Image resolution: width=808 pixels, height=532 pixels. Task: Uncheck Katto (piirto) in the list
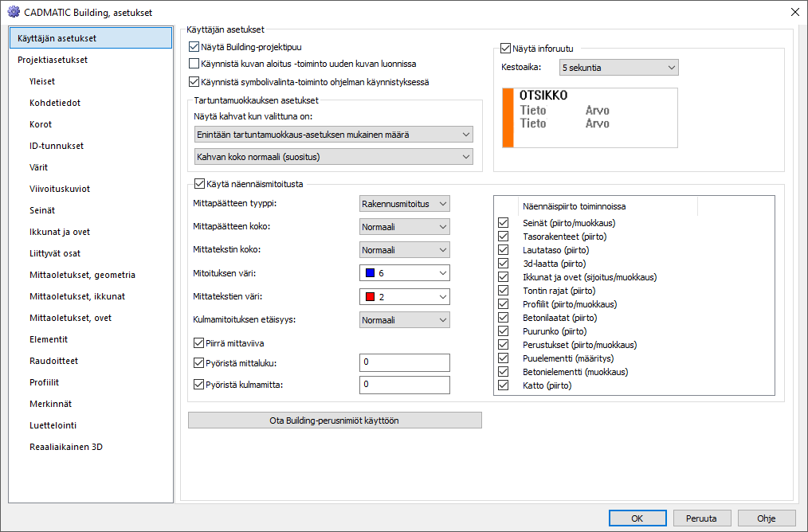tap(503, 385)
